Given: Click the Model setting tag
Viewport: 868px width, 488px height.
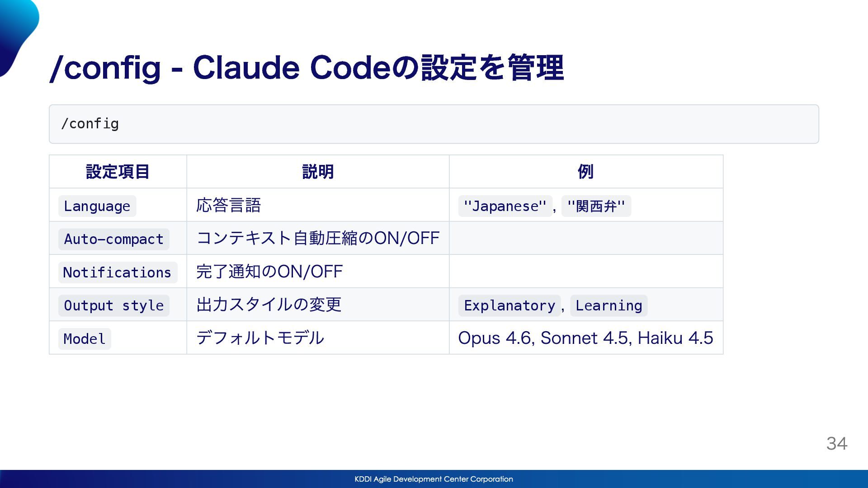Looking at the screenshot, I should (x=85, y=339).
